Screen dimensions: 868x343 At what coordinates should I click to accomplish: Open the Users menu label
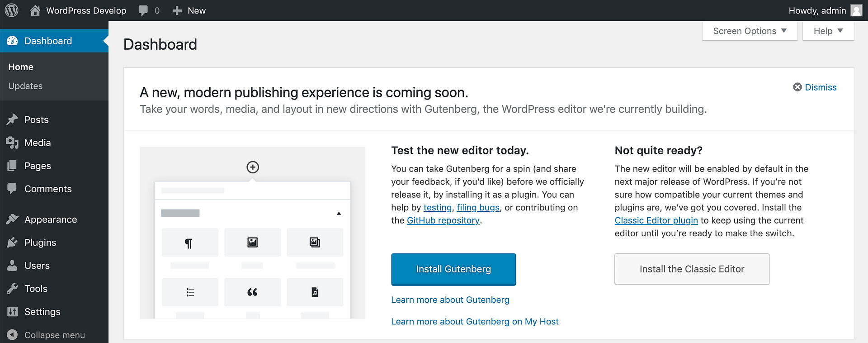click(37, 266)
